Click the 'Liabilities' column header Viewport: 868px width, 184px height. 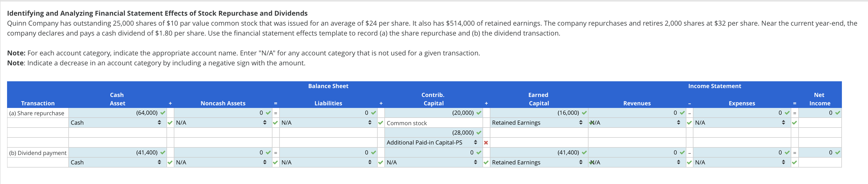click(x=328, y=103)
